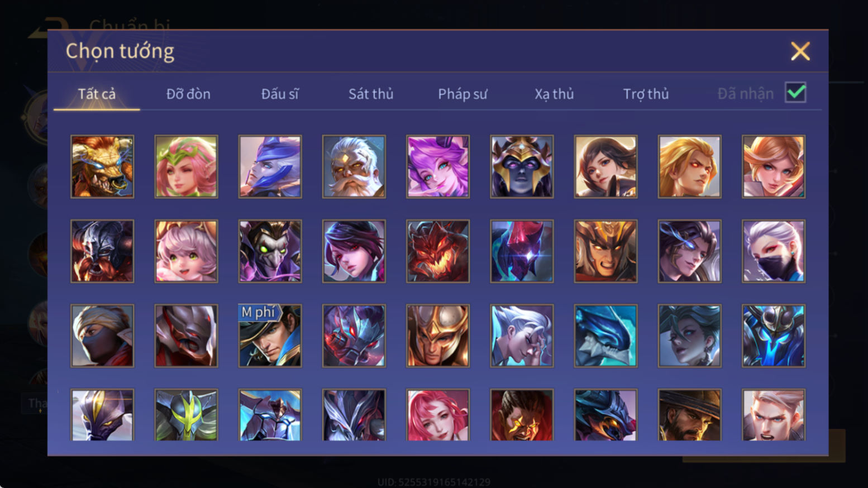The width and height of the screenshot is (868, 488).
Task: Pick the white-bearded old man hero
Action: tap(354, 166)
